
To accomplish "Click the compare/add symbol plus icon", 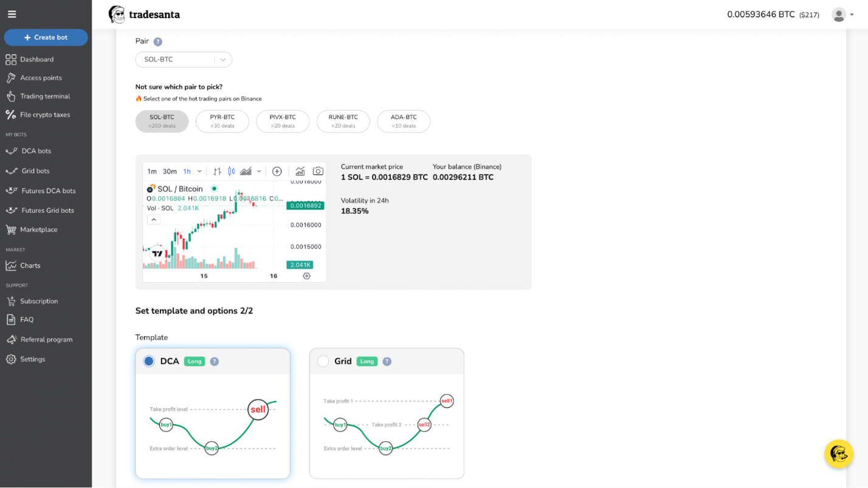I will pyautogui.click(x=277, y=171).
